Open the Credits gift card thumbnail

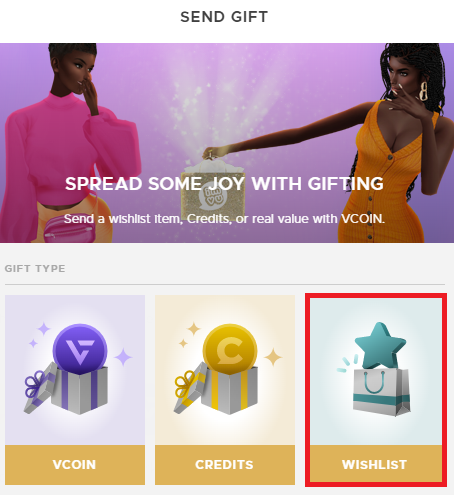(225, 370)
